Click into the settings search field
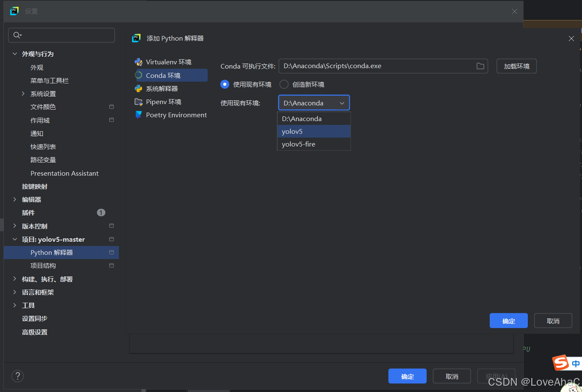The height and width of the screenshot is (392, 582). 61,35
